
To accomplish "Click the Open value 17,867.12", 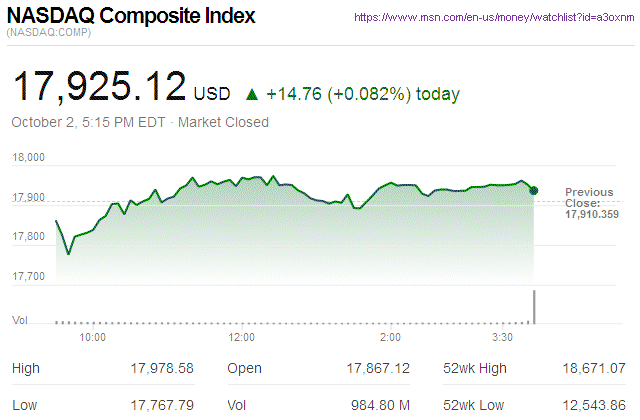I will click(x=376, y=369).
